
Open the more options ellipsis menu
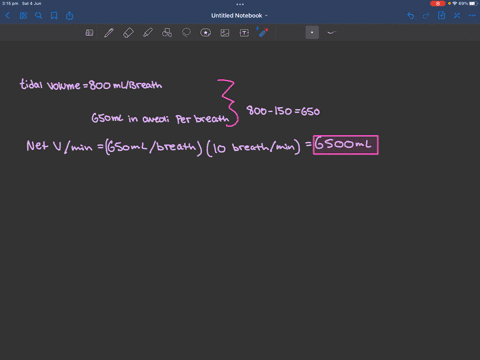(x=472, y=16)
